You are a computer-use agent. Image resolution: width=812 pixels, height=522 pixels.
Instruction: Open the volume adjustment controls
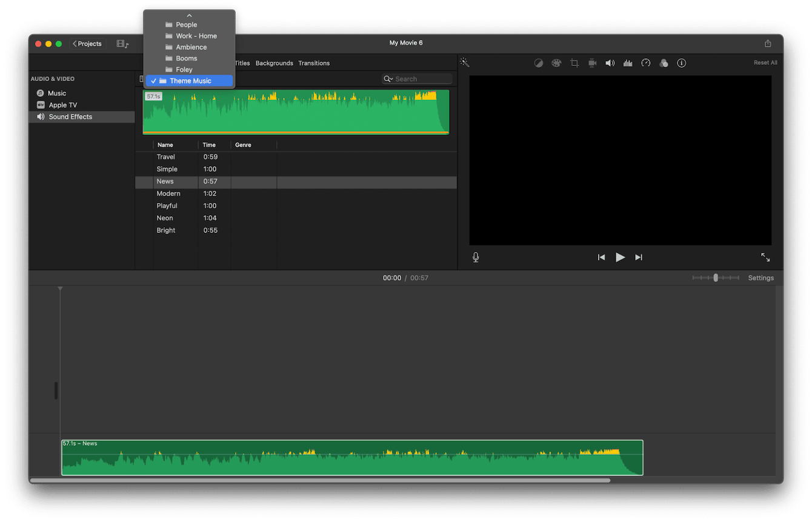(x=610, y=63)
